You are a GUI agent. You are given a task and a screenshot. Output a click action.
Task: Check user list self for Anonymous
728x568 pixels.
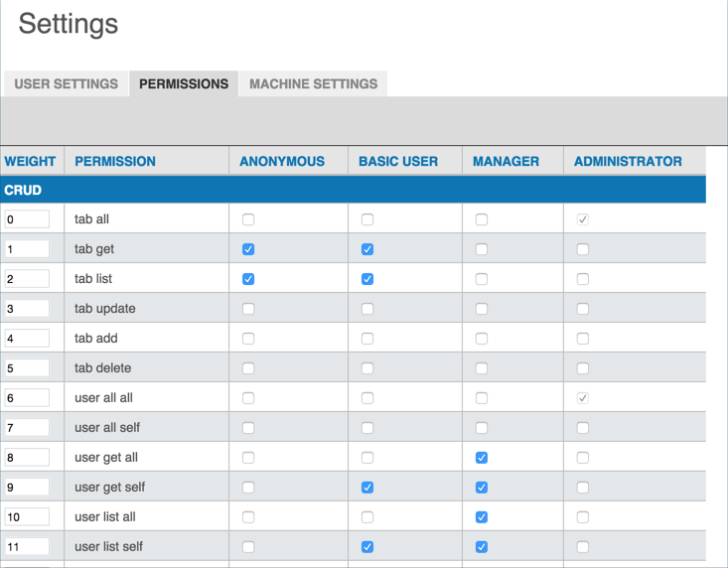click(x=248, y=547)
